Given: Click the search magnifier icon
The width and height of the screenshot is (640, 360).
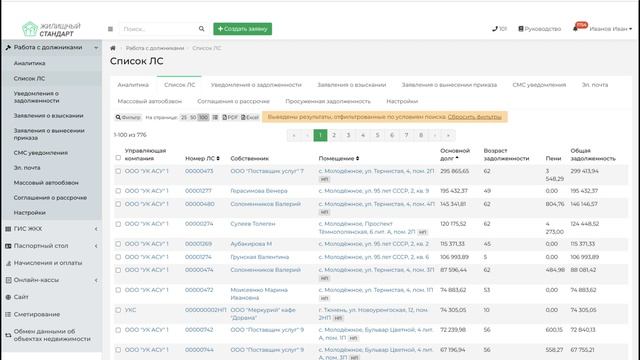Looking at the screenshot, I should (201, 29).
